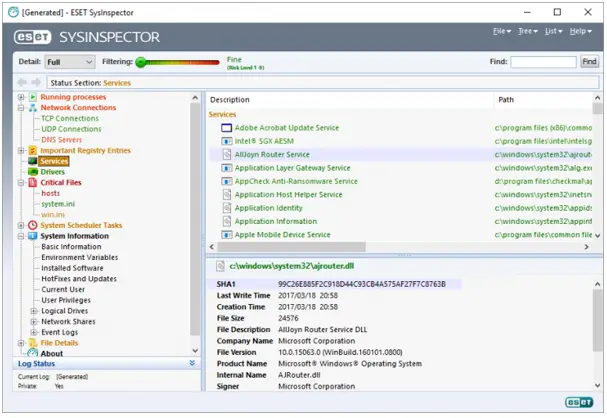Image resolution: width=607 pixels, height=418 pixels.
Task: Click the AllJoyn Router Service file icon
Action: [x=227, y=154]
